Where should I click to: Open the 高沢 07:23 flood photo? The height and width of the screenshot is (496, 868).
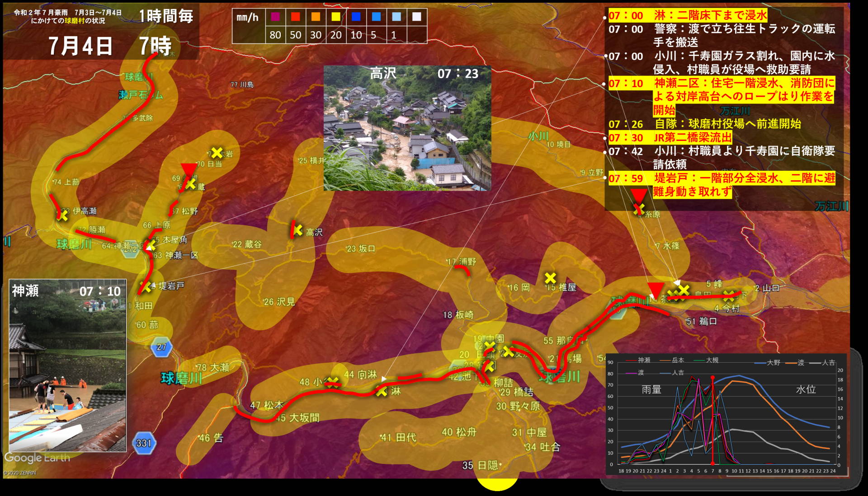407,128
